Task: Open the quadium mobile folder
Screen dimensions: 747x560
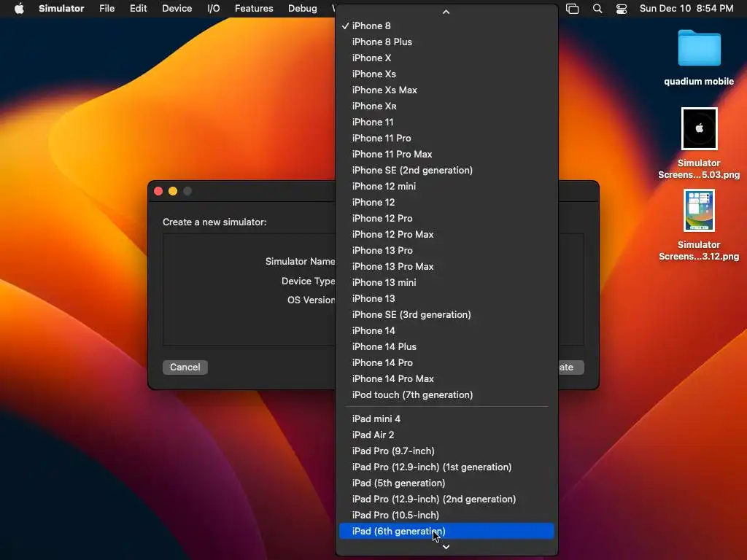Action: pyautogui.click(x=699, y=57)
